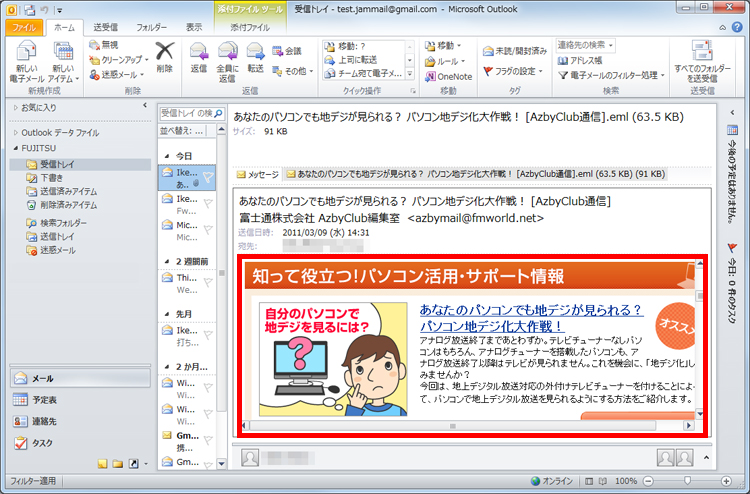This screenshot has height=494, width=750.
Task: Switch to the 表示 ribbon tab
Action: 194,27
